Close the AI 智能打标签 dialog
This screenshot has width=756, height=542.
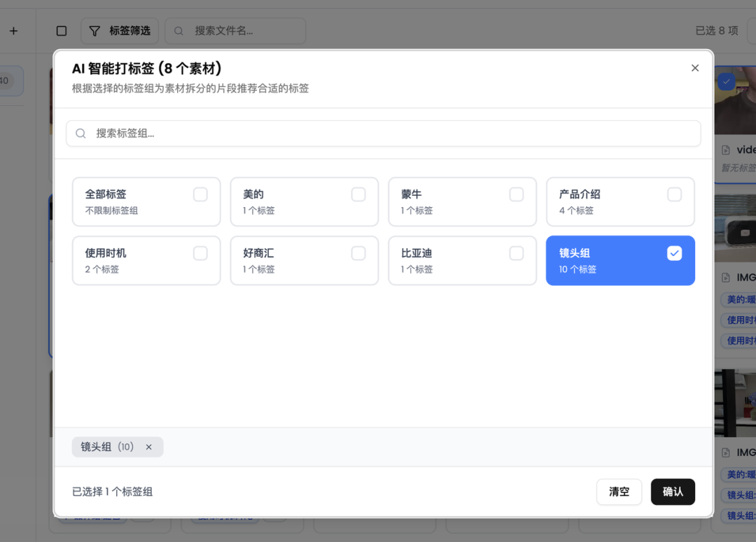(x=695, y=68)
